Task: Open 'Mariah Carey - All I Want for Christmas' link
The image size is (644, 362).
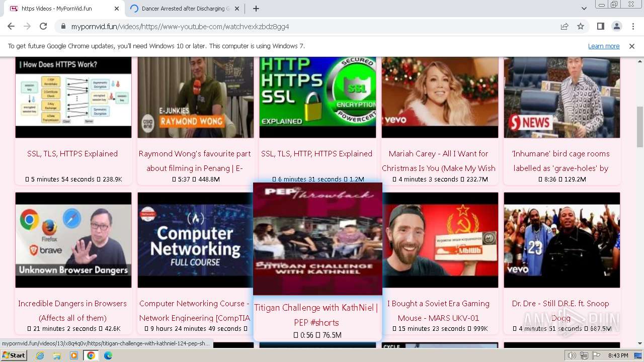Action: pyautogui.click(x=439, y=161)
